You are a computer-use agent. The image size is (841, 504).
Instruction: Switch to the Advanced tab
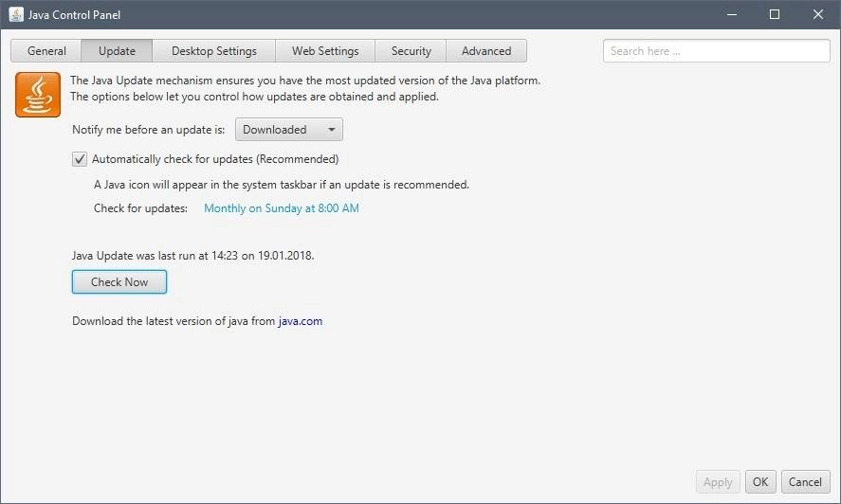click(x=486, y=51)
